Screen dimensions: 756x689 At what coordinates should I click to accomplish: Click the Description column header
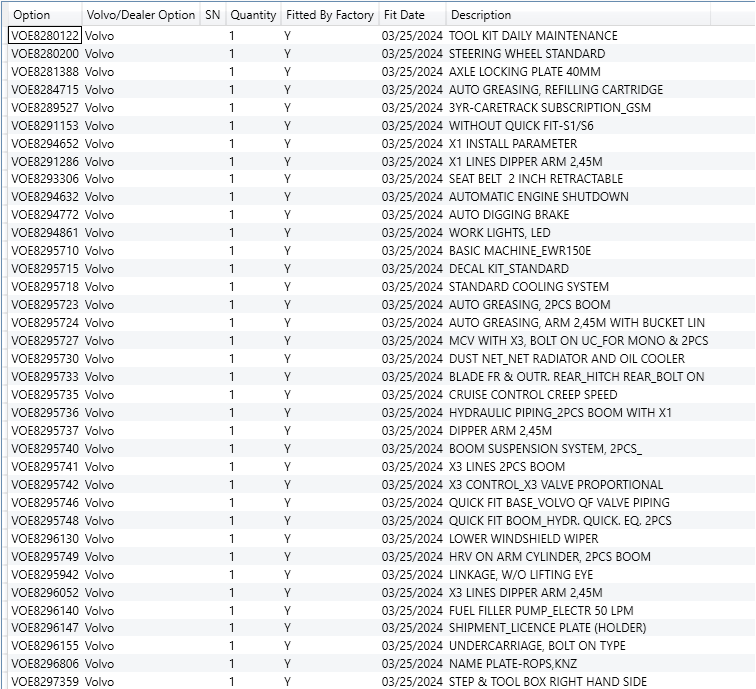point(481,15)
